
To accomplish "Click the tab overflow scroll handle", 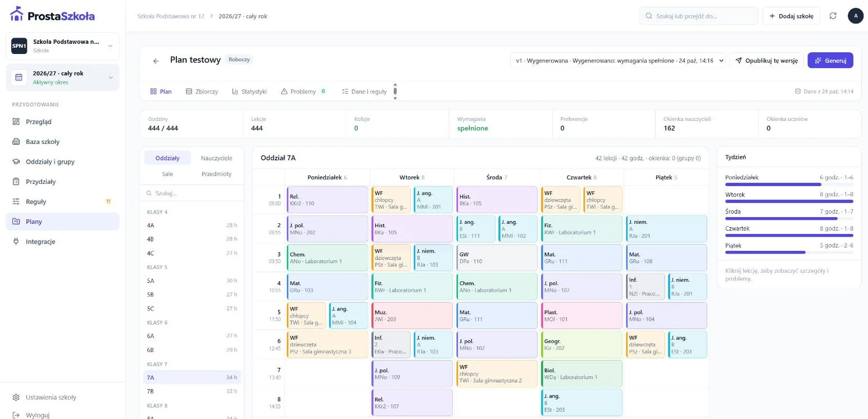I will (395, 91).
